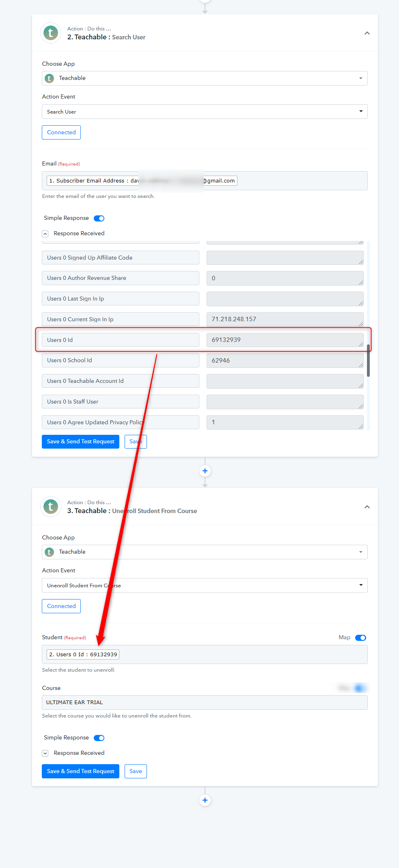The height and width of the screenshot is (868, 399).
Task: Click the Email field with Subscriber Email Address
Action: click(x=205, y=180)
